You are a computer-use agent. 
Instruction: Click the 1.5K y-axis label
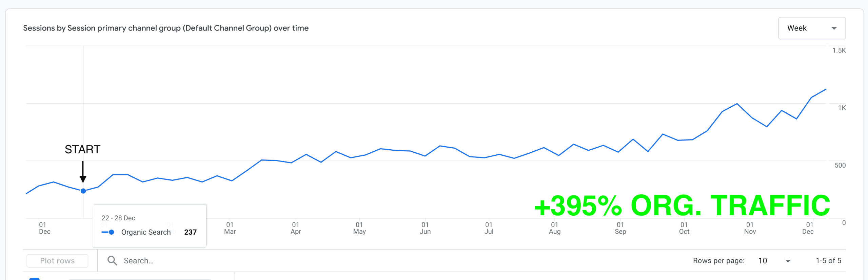point(839,50)
